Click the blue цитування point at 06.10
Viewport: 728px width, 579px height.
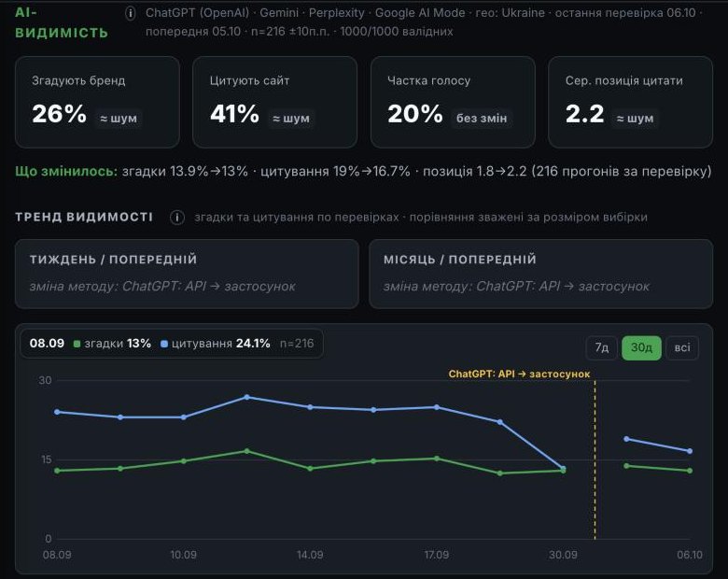point(690,451)
